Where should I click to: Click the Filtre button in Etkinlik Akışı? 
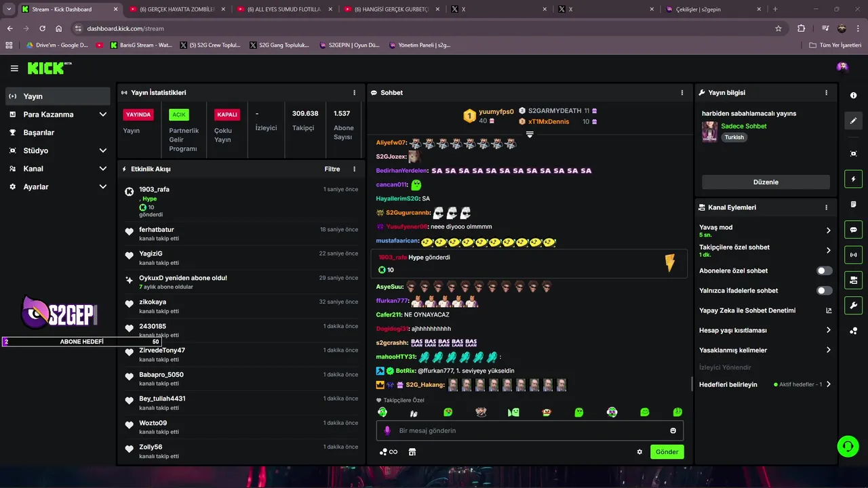(332, 169)
